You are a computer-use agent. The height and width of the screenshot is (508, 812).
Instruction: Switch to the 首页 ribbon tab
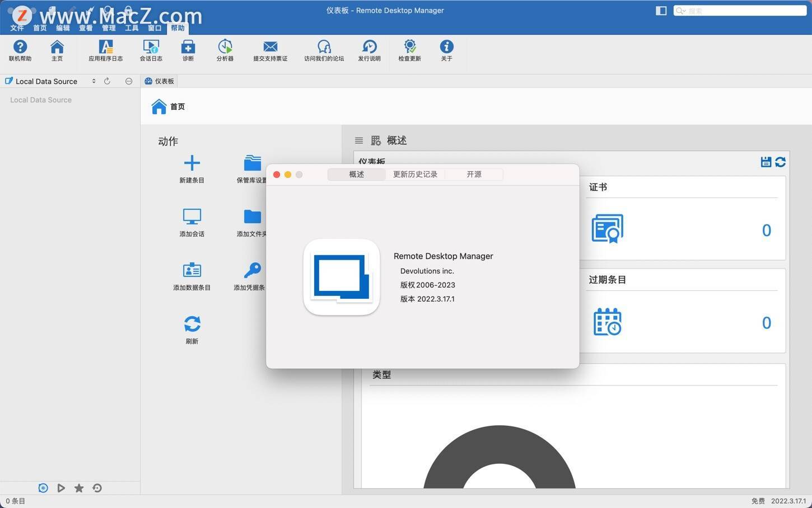[x=40, y=28]
